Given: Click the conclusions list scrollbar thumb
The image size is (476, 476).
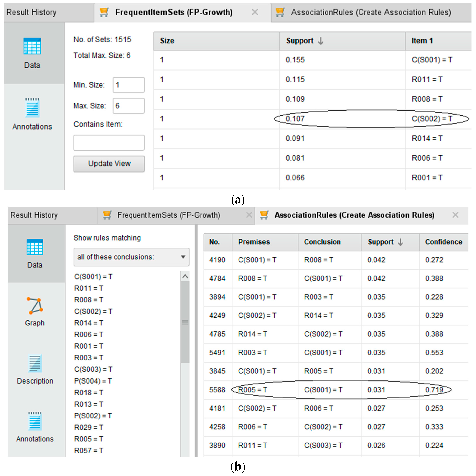Looking at the screenshot, I should [x=185, y=322].
